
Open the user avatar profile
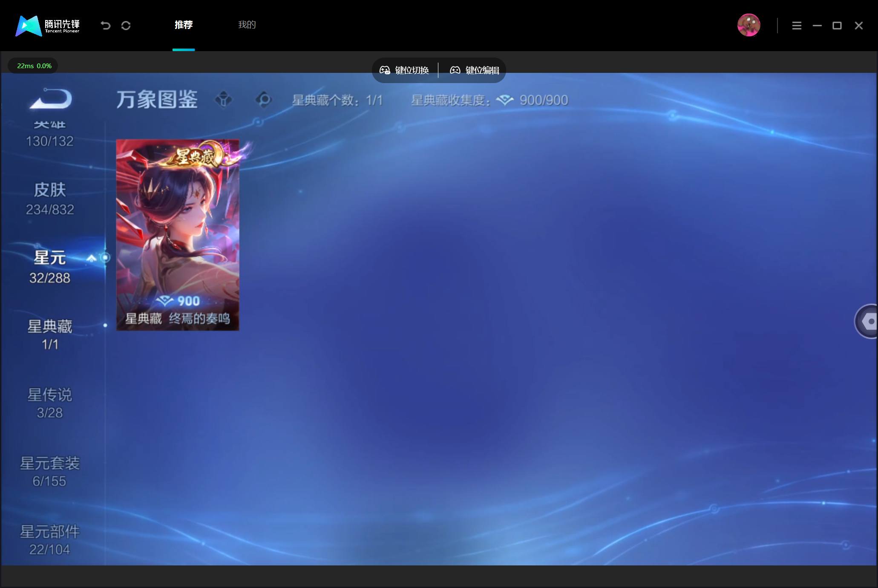click(748, 25)
